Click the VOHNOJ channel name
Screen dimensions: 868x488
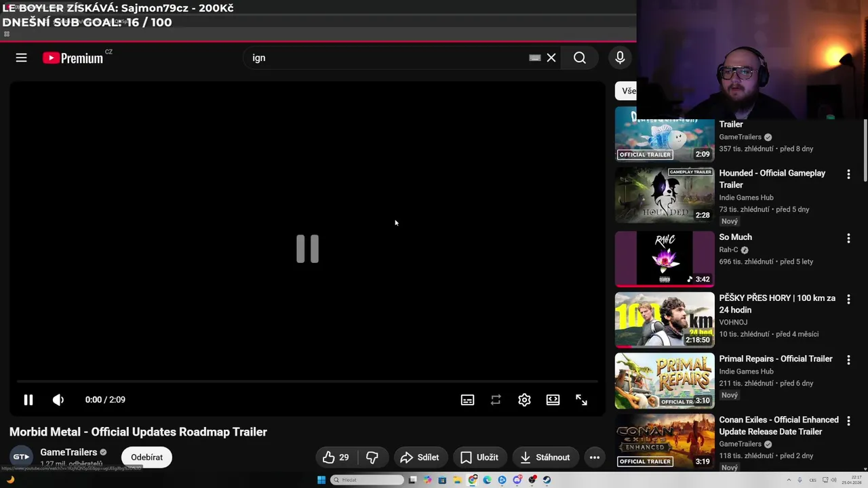click(733, 323)
